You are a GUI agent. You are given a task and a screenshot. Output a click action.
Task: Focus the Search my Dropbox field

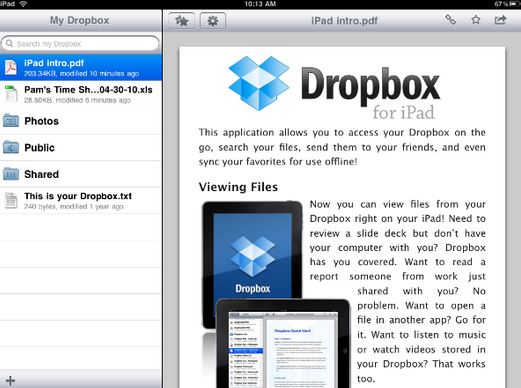(80, 44)
